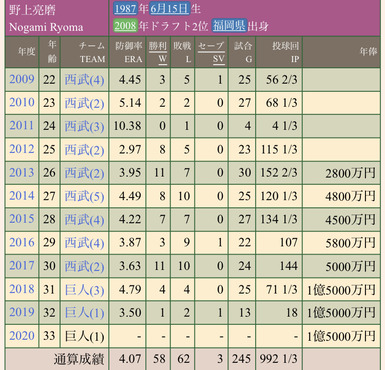
Task: Open the 1987 birth year link
Action: coord(125,8)
